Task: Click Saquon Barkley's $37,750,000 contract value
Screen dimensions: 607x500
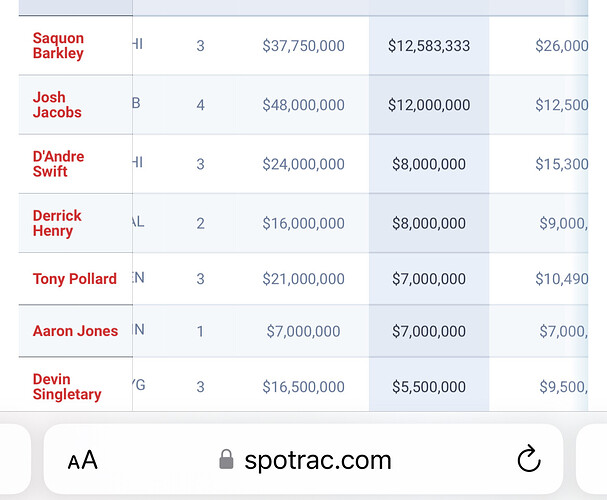Action: 303,46
